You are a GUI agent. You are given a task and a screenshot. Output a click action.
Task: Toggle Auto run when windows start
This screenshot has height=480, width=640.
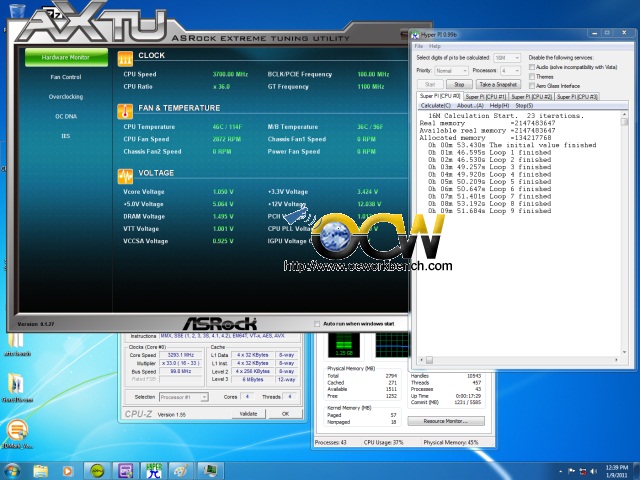click(317, 324)
